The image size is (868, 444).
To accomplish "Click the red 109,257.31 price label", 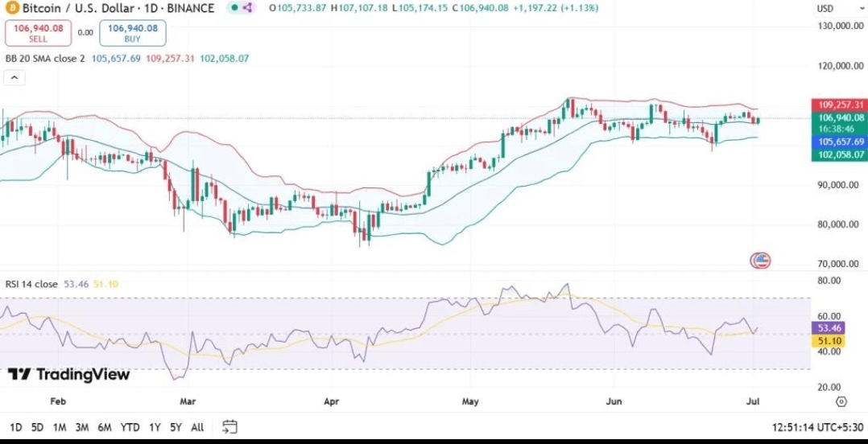I will pyautogui.click(x=841, y=105).
